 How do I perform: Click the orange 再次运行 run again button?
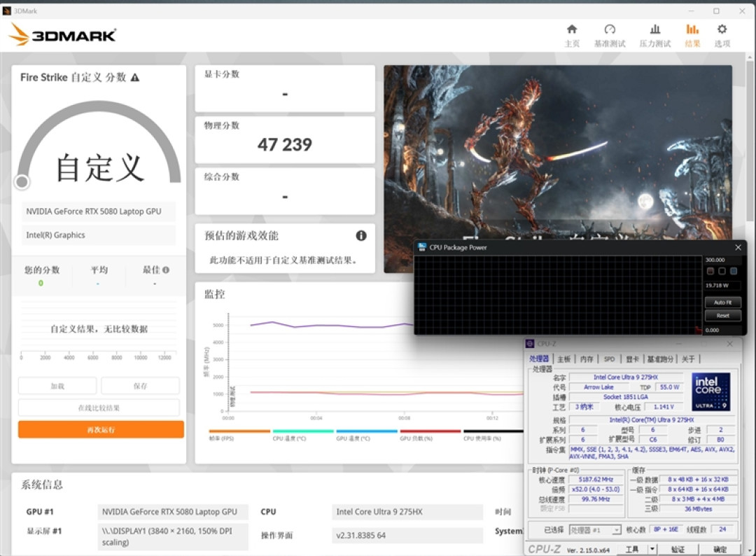pos(101,430)
